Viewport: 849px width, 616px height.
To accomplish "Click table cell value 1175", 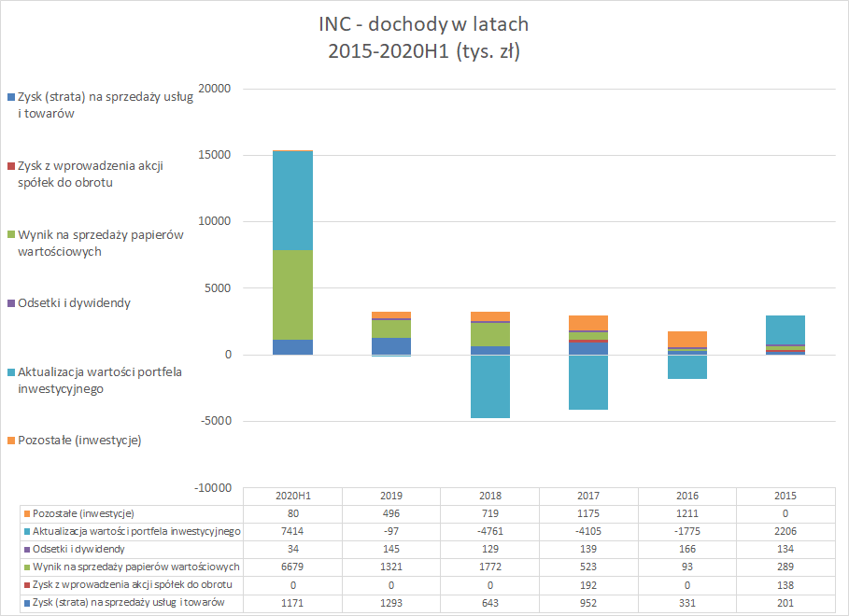I will click(x=588, y=513).
